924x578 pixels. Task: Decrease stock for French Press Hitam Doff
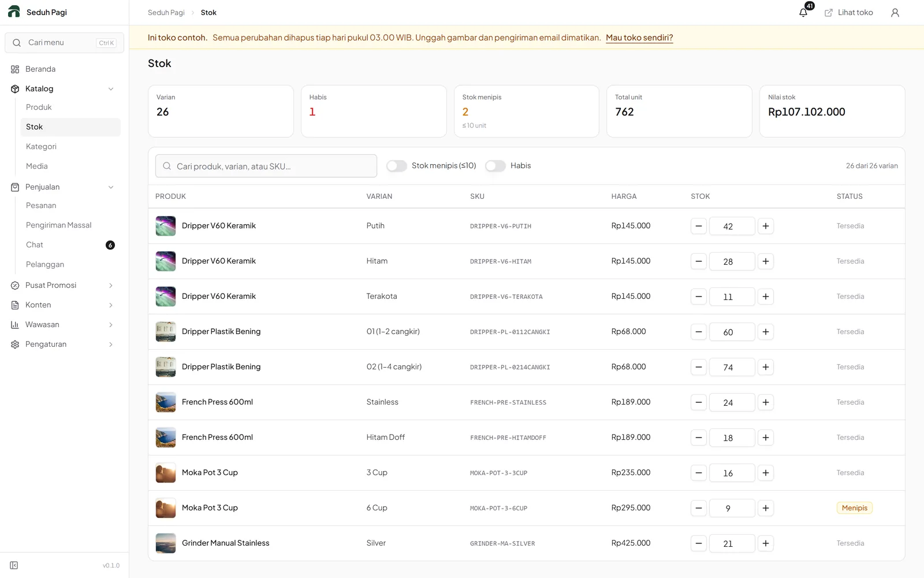699,438
